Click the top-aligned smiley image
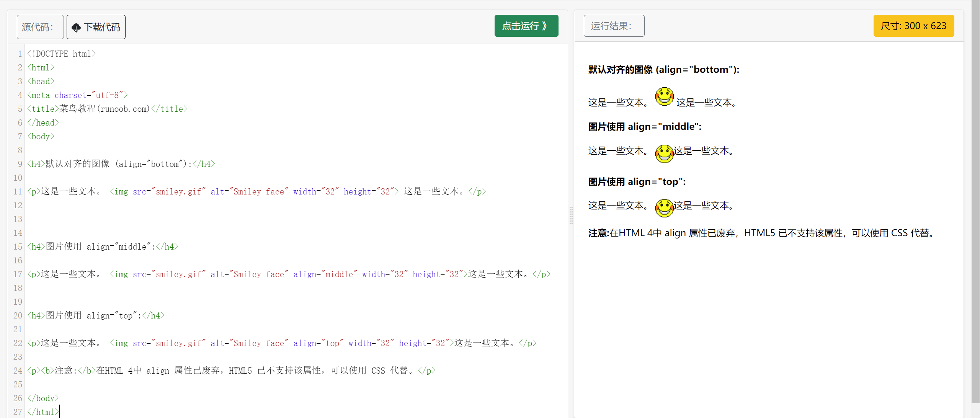This screenshot has height=418, width=980. [664, 208]
